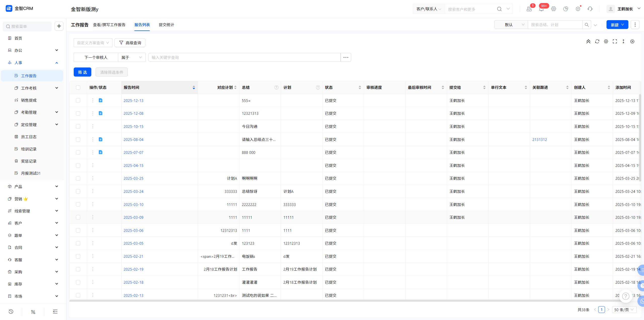The image size is (644, 320).
Task: Click the customer service headset icon in the header
Action: (x=590, y=9)
